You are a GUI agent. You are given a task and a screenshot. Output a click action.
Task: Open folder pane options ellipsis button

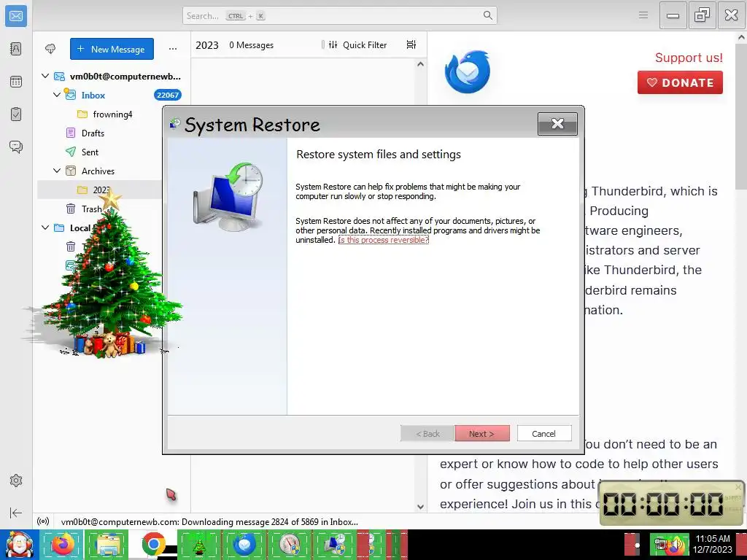click(x=172, y=49)
